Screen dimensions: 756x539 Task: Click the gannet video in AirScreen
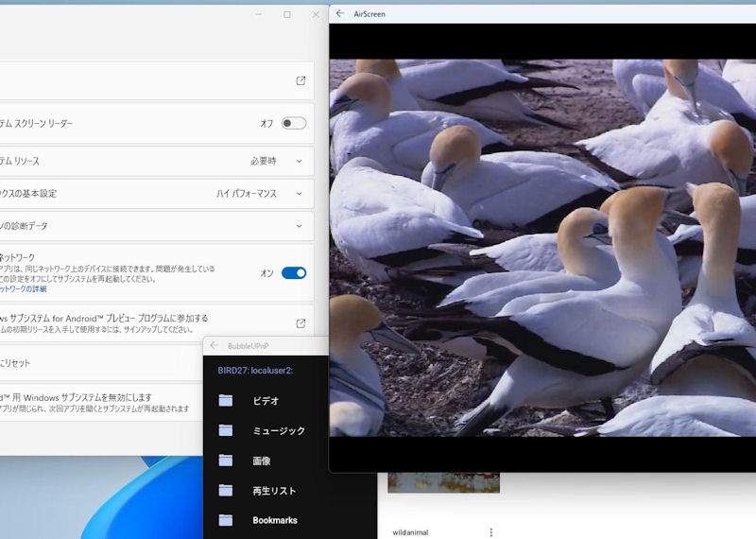pyautogui.click(x=542, y=248)
